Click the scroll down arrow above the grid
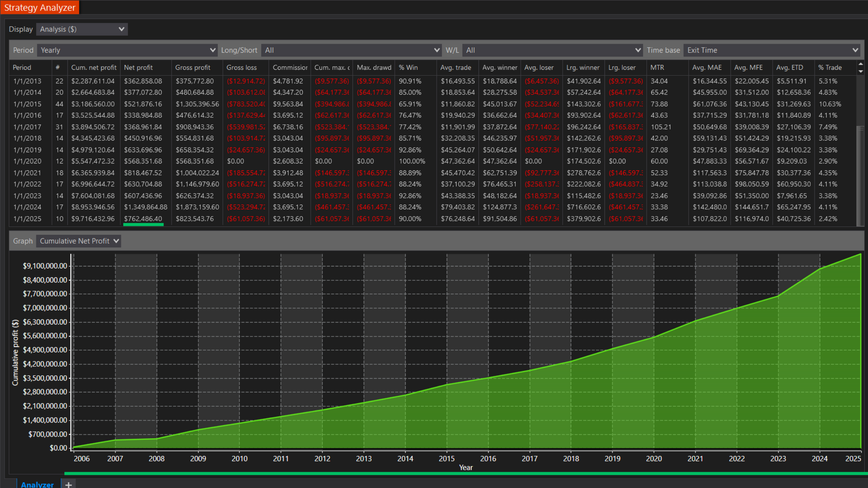This screenshot has width=868, height=488. point(860,71)
